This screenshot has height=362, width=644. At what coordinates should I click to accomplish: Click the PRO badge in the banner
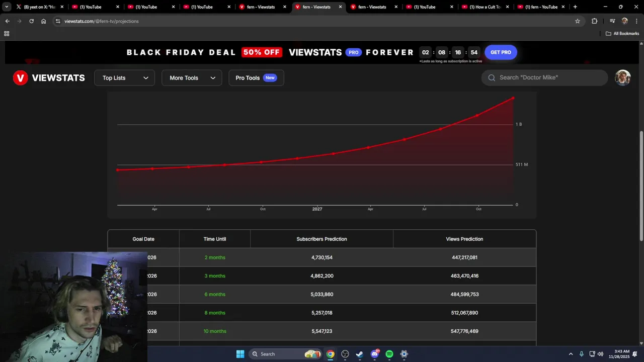(354, 52)
